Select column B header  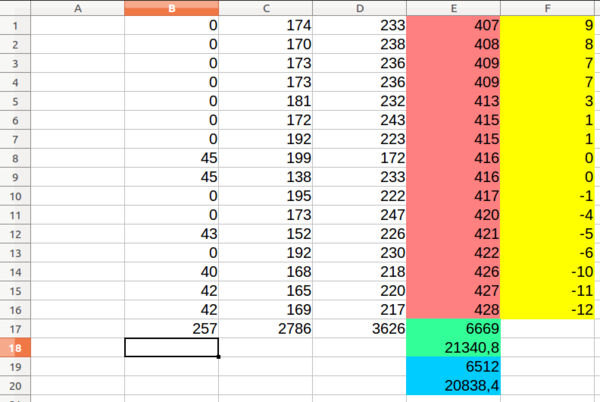pyautogui.click(x=171, y=8)
